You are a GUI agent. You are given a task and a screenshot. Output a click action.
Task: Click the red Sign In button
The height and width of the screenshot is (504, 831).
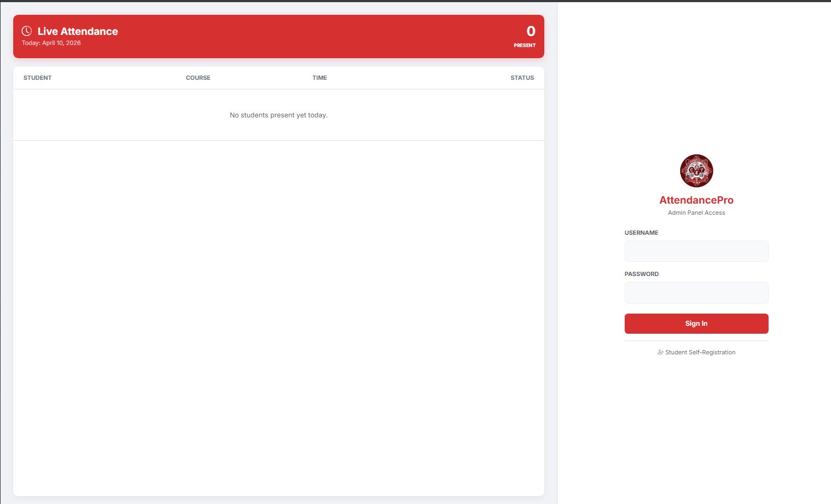click(696, 324)
